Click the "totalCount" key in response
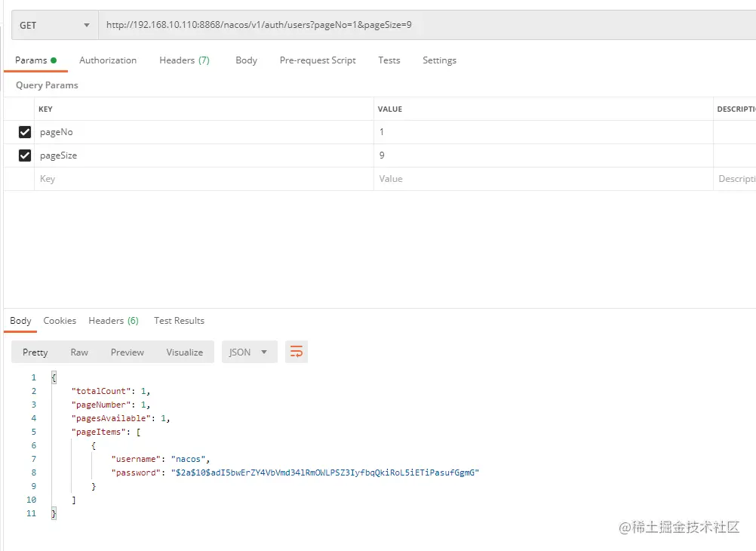The width and height of the screenshot is (756, 551). click(x=101, y=391)
